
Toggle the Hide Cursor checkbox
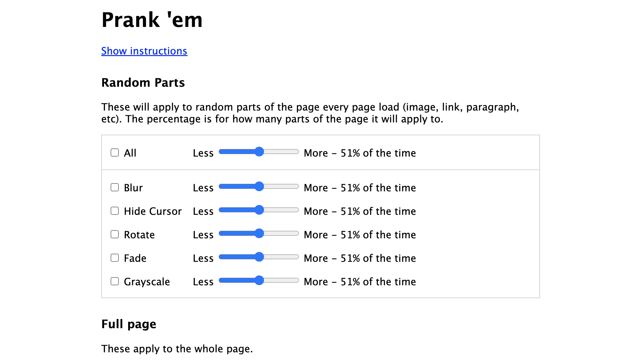tap(115, 211)
